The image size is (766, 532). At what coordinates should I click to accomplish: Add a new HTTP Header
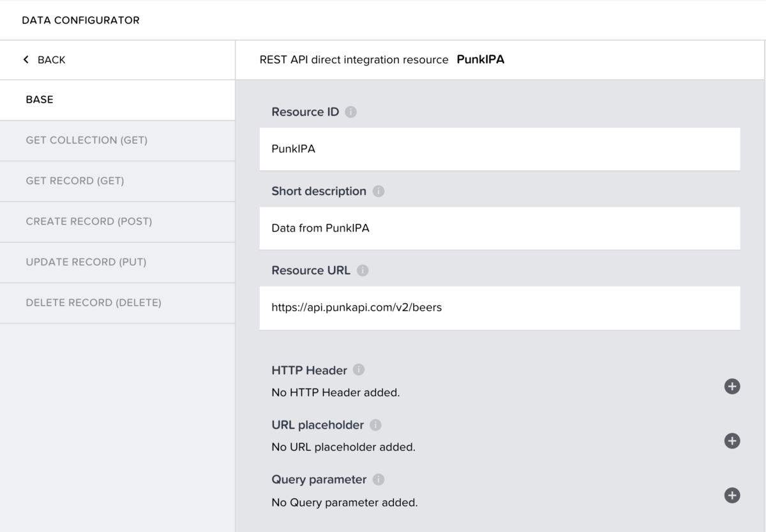click(732, 386)
